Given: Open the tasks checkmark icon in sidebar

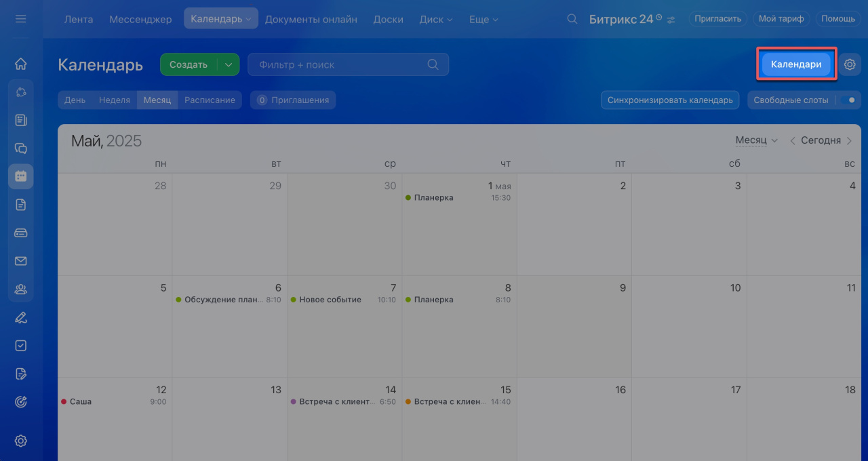Looking at the screenshot, I should click(x=20, y=345).
